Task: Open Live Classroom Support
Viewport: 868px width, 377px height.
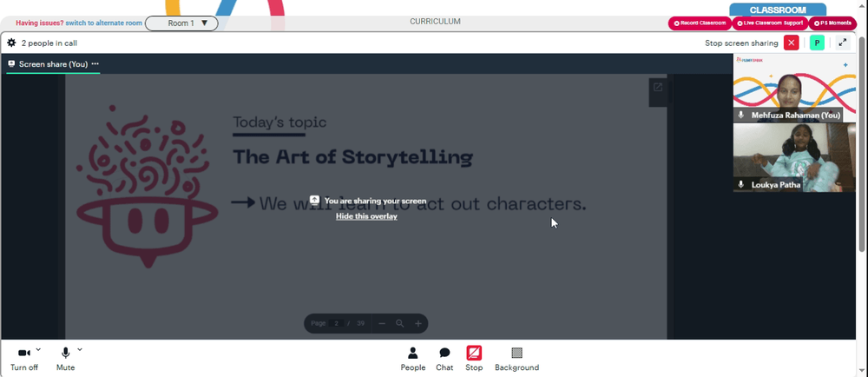Action: pos(770,23)
